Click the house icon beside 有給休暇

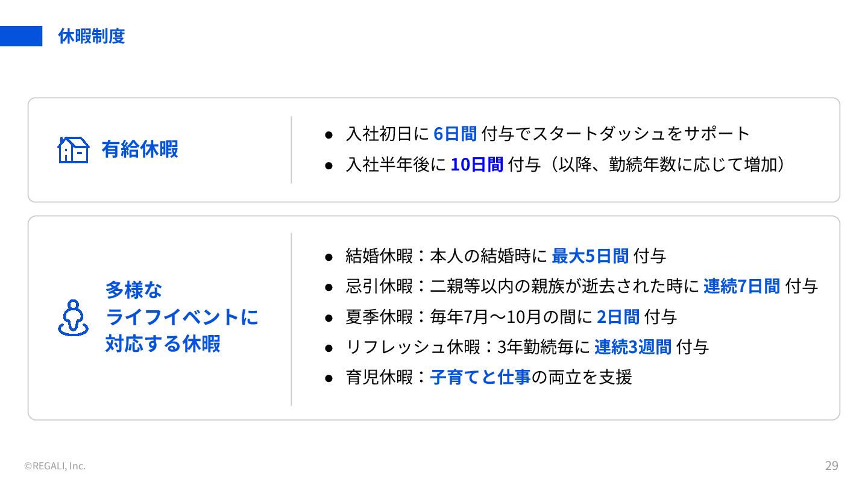point(73,149)
